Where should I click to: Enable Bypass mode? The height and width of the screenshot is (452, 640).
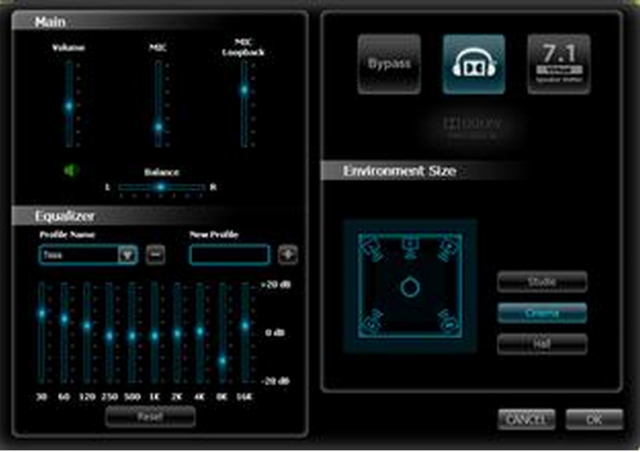coord(389,65)
